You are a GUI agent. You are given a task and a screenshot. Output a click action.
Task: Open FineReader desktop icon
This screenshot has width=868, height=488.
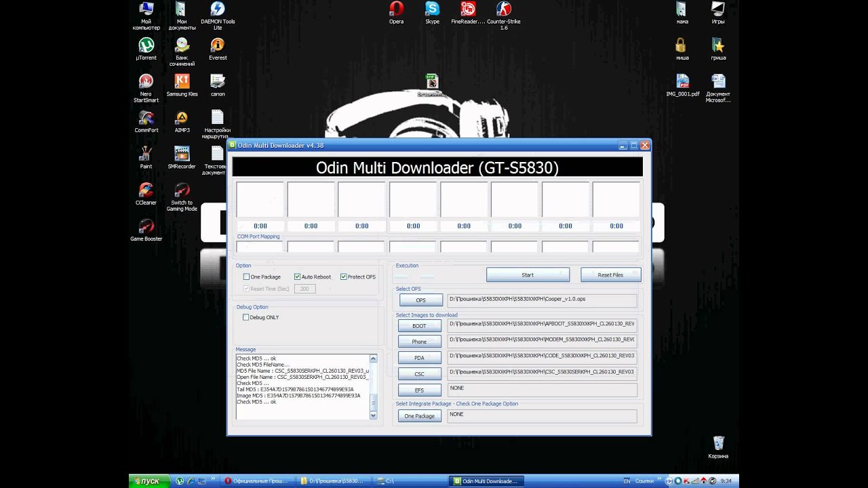tap(468, 13)
